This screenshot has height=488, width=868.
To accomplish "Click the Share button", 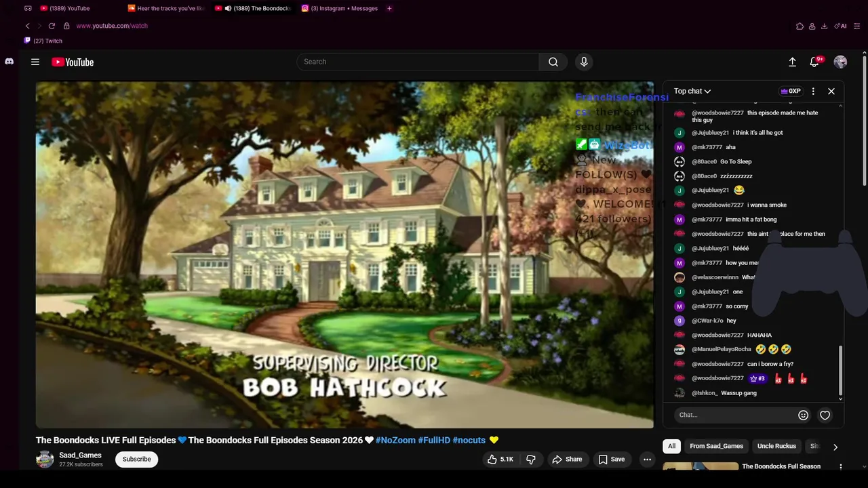I will click(567, 460).
